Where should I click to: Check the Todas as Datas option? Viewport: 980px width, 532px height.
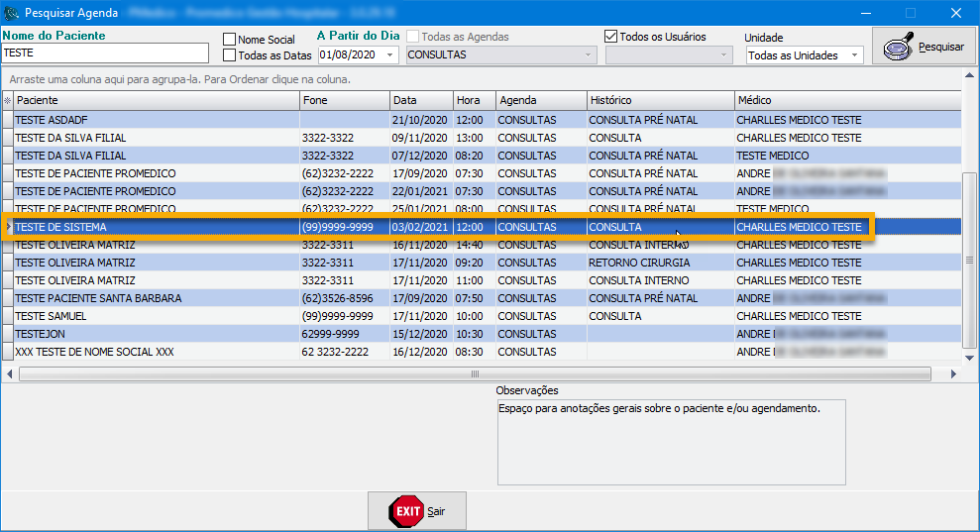(230, 55)
